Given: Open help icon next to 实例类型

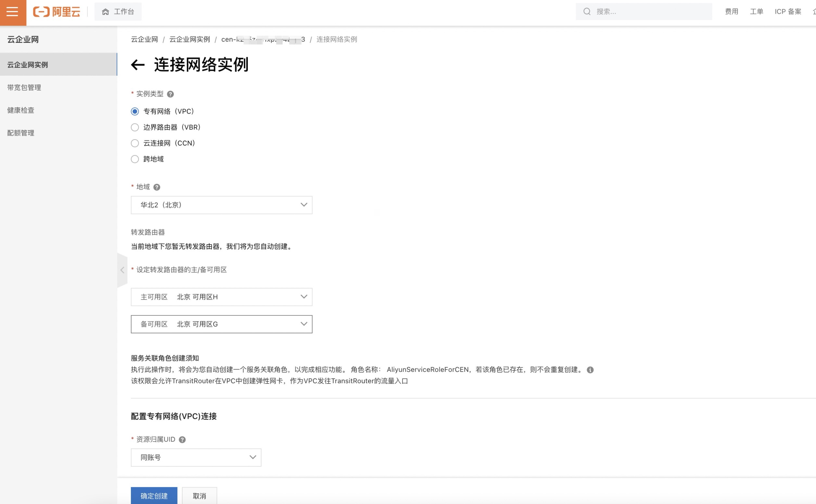Looking at the screenshot, I should tap(170, 94).
